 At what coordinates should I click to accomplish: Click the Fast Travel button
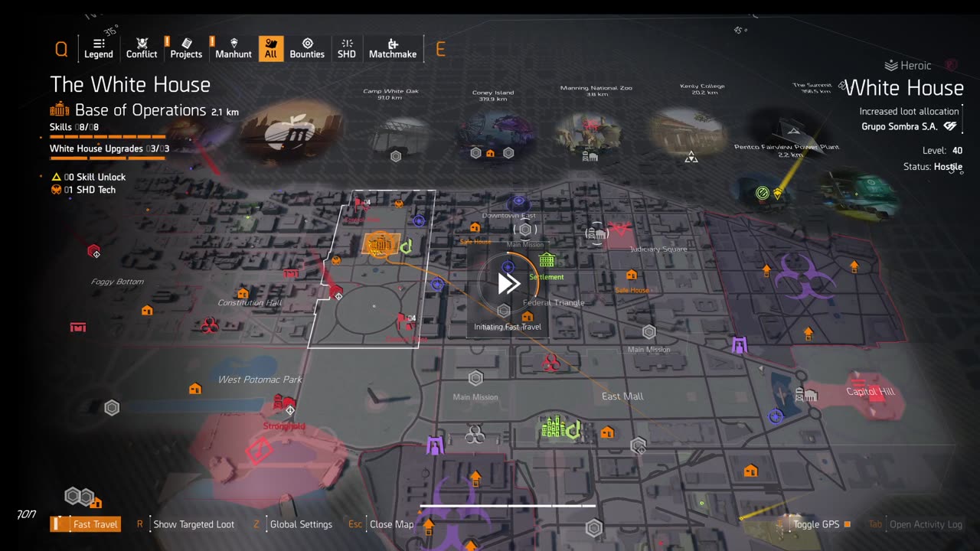pyautogui.click(x=86, y=524)
